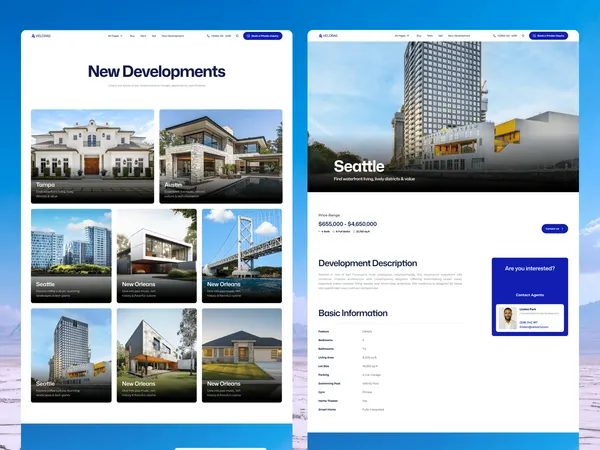Click the Gym row label

(321, 392)
